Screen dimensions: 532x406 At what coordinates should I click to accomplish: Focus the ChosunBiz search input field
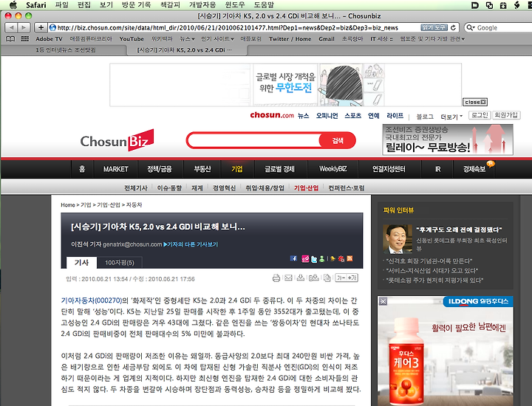[x=253, y=140]
